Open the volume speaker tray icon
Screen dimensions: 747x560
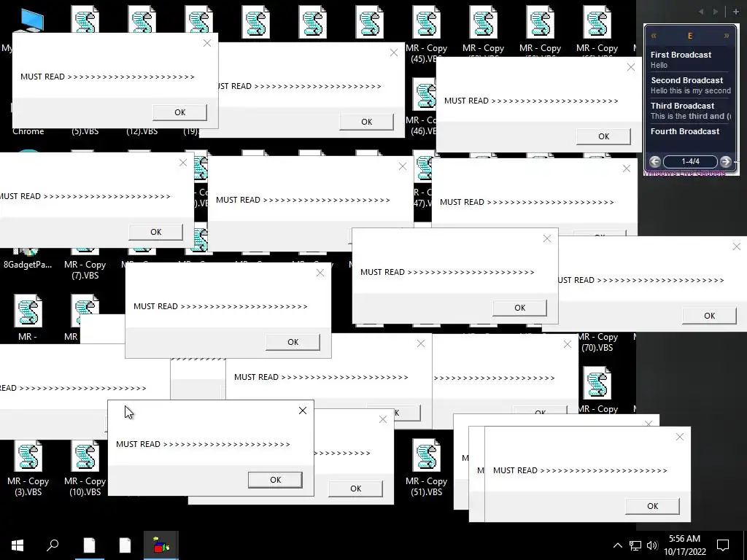point(652,545)
